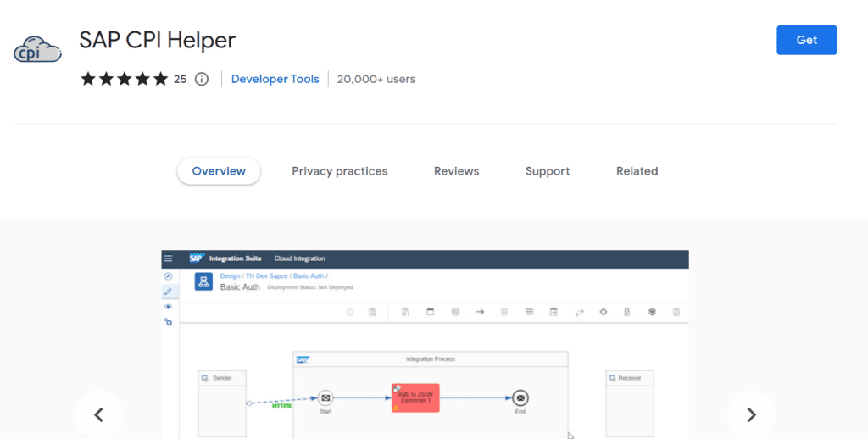Viewport: 868px width, 439px height.
Task: Click the Design breadcrumb link
Action: click(230, 275)
